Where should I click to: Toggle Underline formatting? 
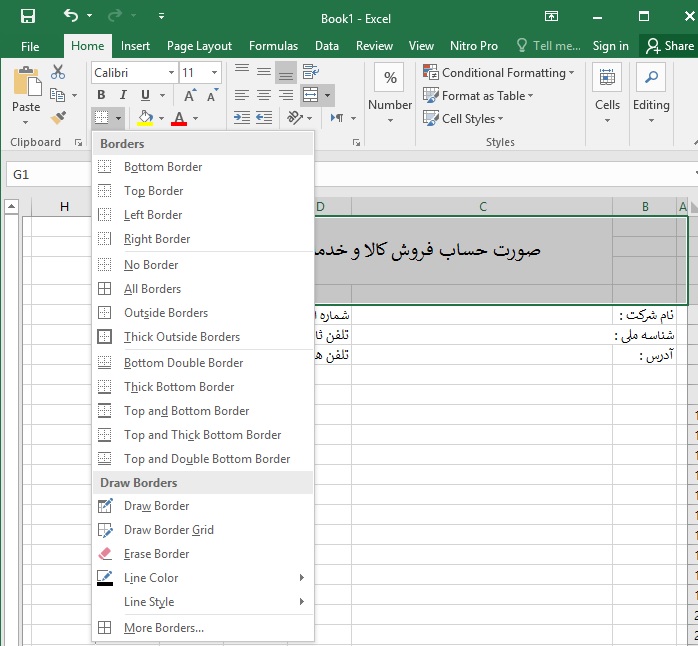pyautogui.click(x=145, y=95)
